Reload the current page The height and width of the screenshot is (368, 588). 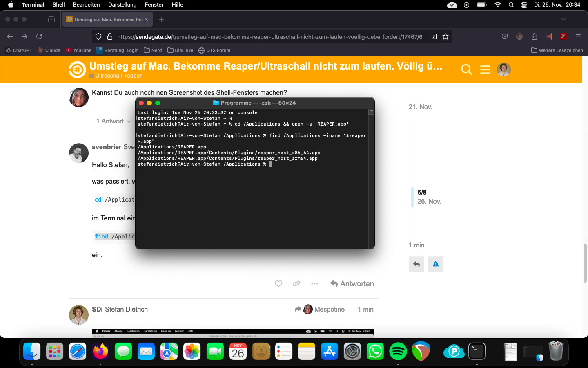tap(39, 36)
